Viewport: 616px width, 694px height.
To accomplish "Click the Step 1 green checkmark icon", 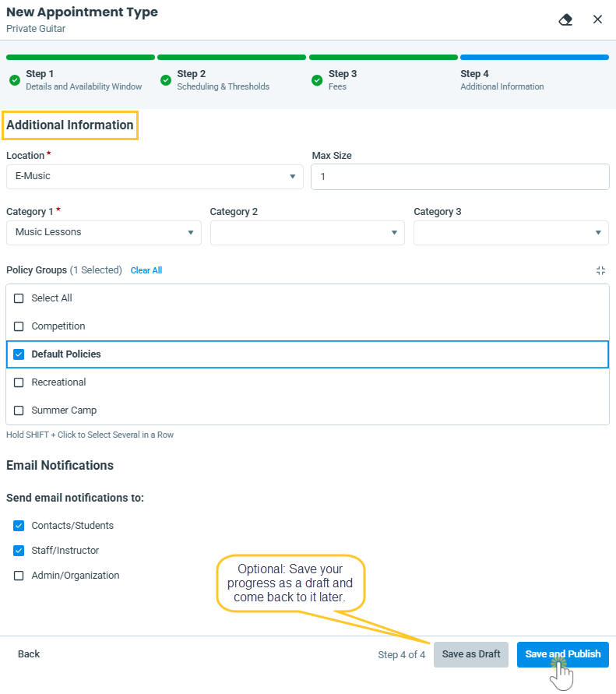I will (x=14, y=80).
